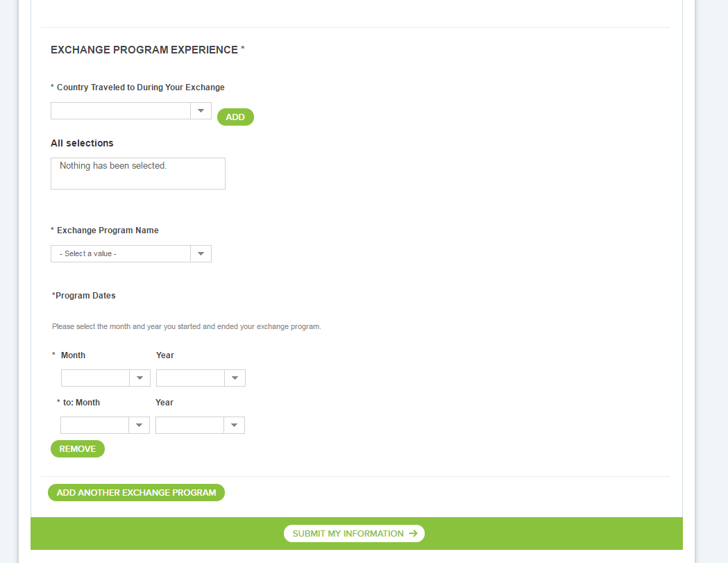The image size is (728, 563).
Task: Click the Country Traveled select field
Action: click(121, 111)
